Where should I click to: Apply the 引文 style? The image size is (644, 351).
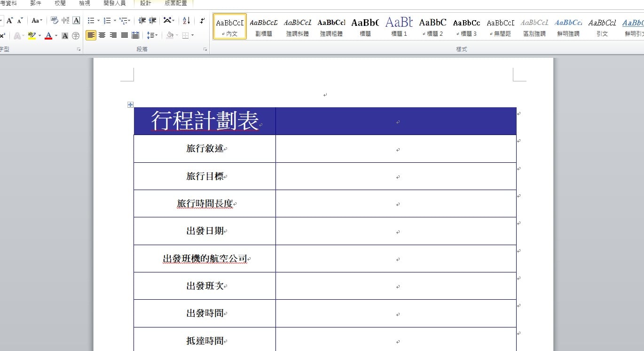point(602,26)
